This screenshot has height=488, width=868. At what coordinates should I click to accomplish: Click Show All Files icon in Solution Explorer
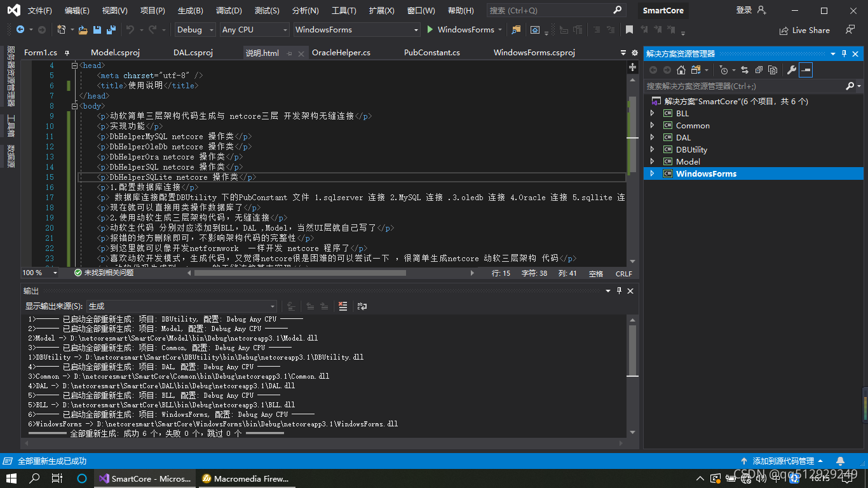pos(773,70)
